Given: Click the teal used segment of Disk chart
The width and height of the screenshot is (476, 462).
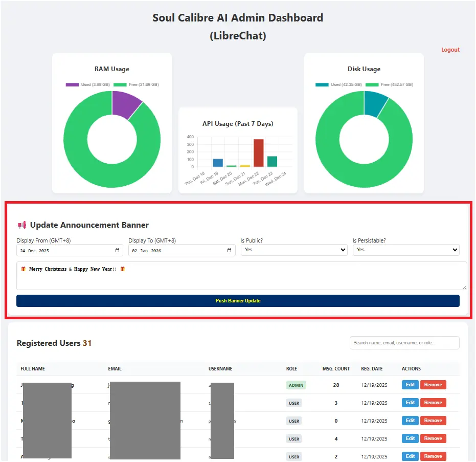Looking at the screenshot, I should [374, 103].
